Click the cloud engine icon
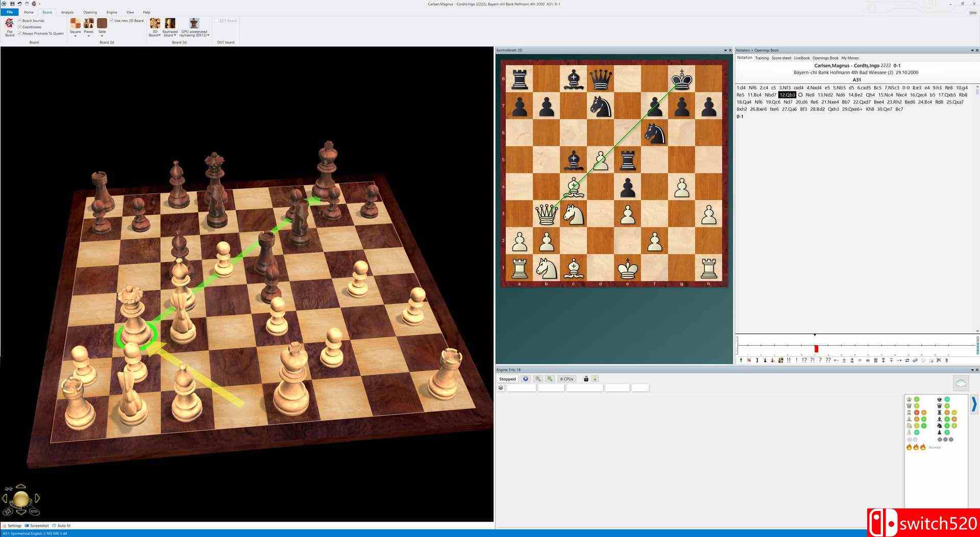980x537 pixels. (960, 383)
